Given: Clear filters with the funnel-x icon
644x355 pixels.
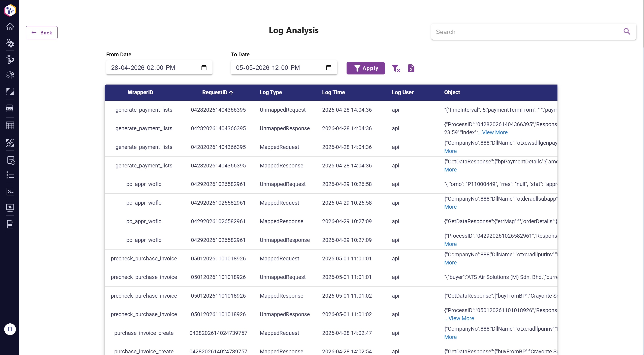Looking at the screenshot, I should pyautogui.click(x=396, y=68).
